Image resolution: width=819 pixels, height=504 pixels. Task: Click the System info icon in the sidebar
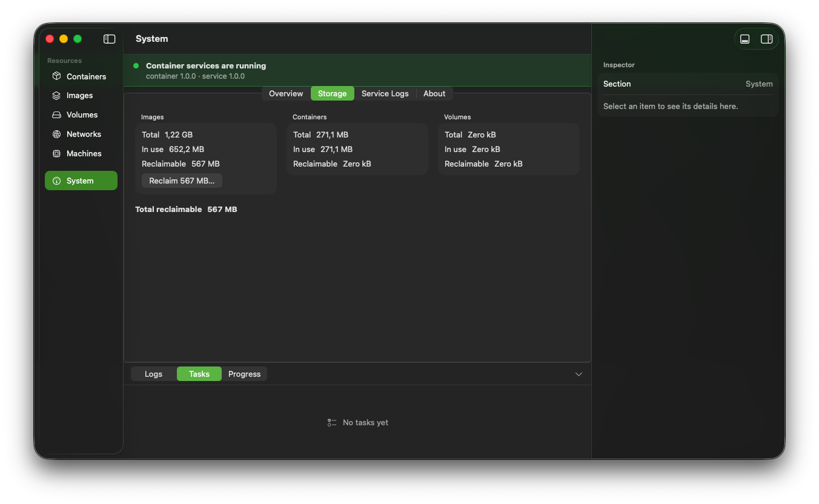(56, 181)
